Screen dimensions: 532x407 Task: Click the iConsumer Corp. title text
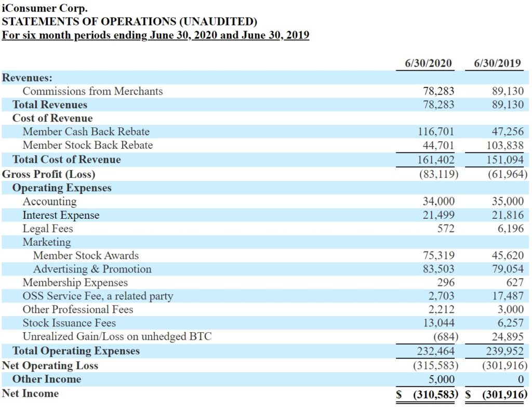point(45,8)
